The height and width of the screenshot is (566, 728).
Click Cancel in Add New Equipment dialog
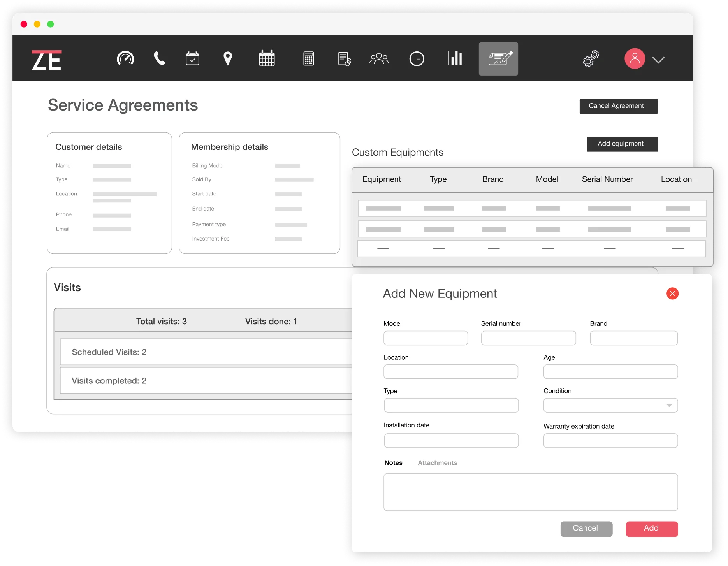point(586,529)
